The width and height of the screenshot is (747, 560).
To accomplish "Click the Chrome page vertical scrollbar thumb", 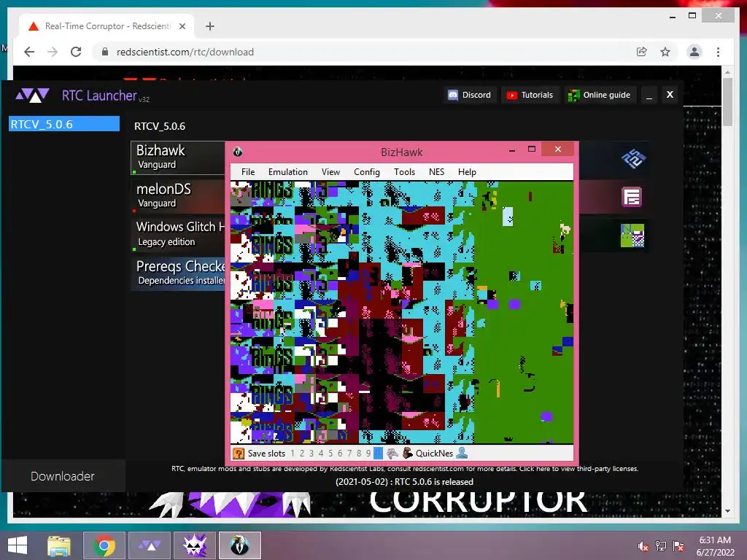I will point(727,102).
